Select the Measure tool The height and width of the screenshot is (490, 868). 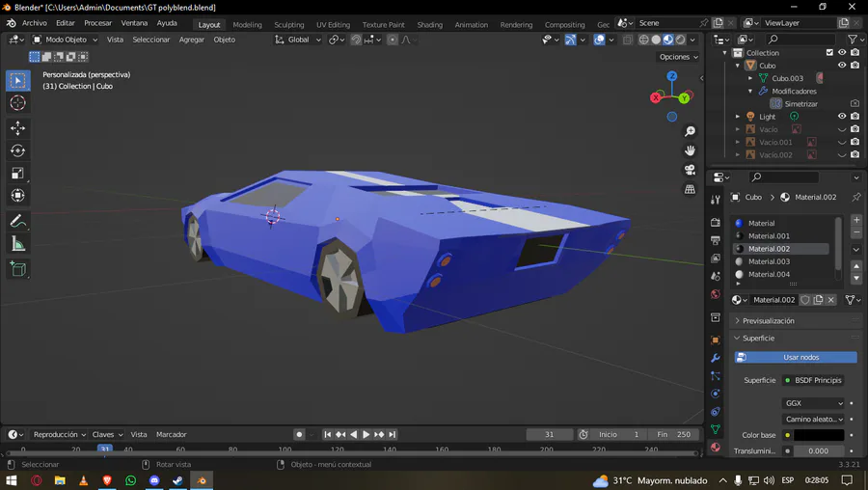pyautogui.click(x=17, y=244)
